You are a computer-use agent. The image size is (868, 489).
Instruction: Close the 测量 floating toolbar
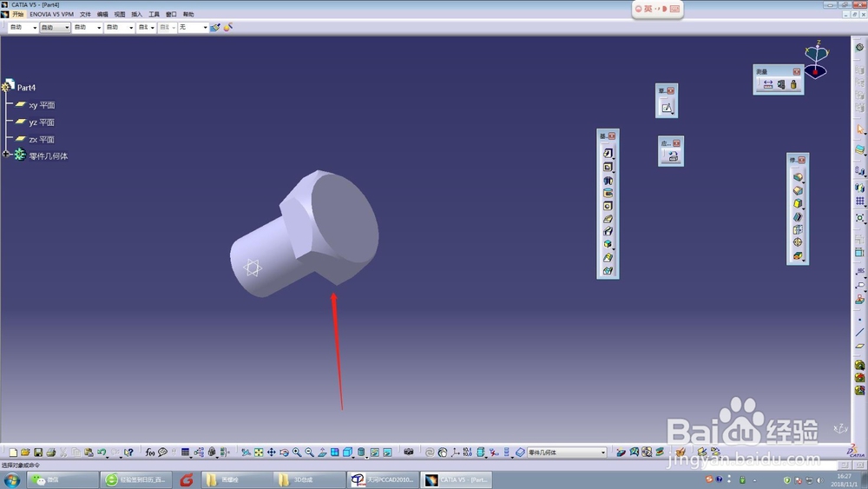(797, 71)
